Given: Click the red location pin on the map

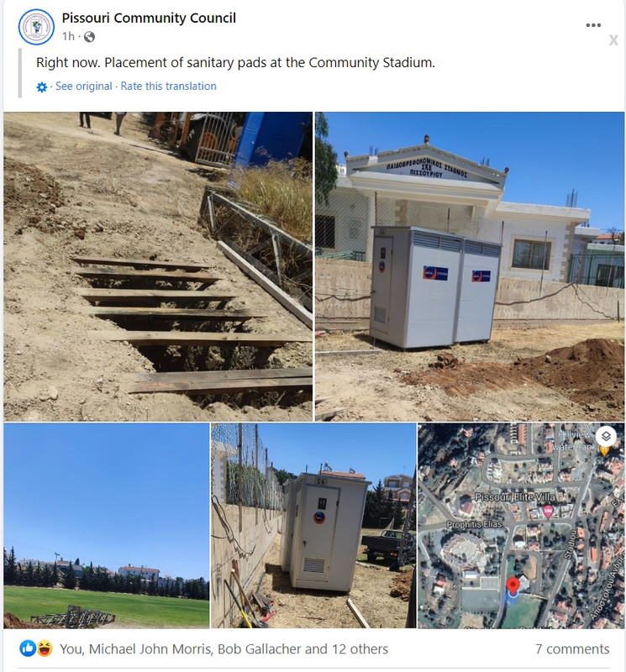Looking at the screenshot, I should [513, 585].
